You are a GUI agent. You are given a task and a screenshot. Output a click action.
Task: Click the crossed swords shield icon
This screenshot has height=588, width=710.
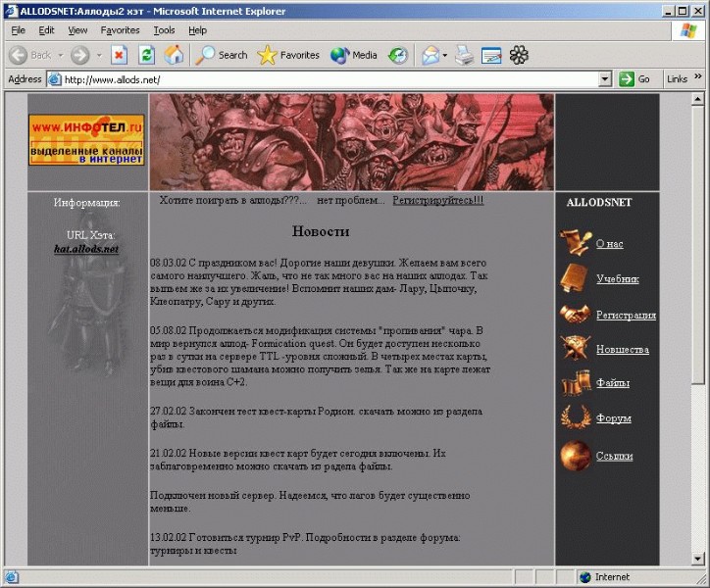(x=575, y=348)
